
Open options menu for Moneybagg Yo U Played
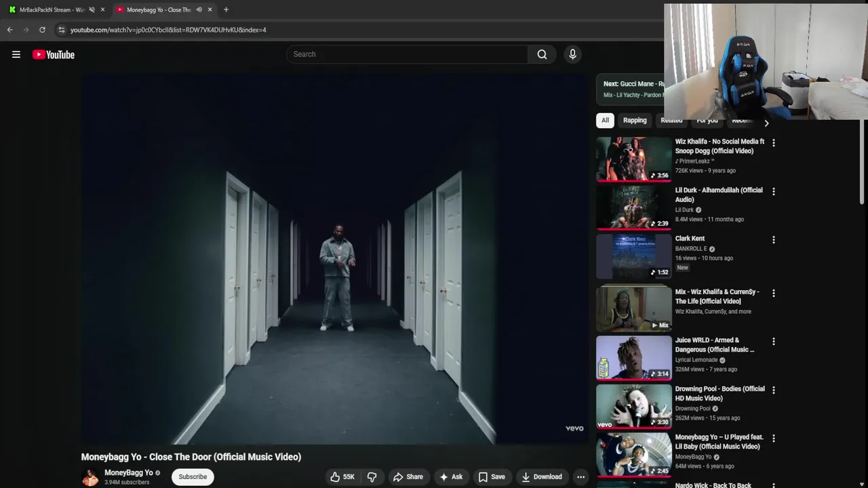pos(774,439)
